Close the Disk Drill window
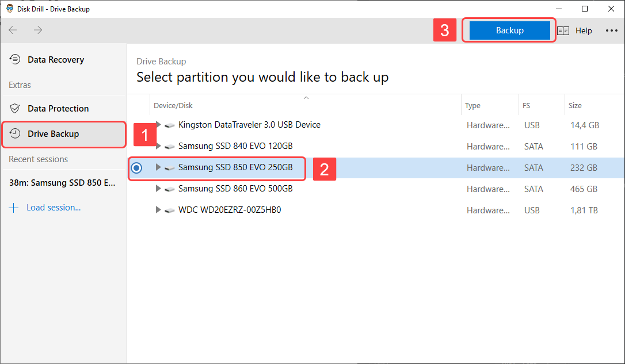 pos(611,9)
